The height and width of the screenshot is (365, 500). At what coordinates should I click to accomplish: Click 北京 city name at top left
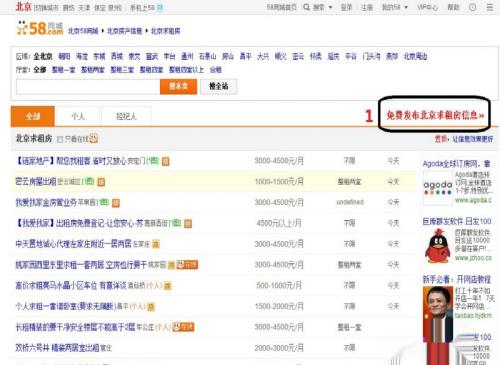pyautogui.click(x=24, y=6)
